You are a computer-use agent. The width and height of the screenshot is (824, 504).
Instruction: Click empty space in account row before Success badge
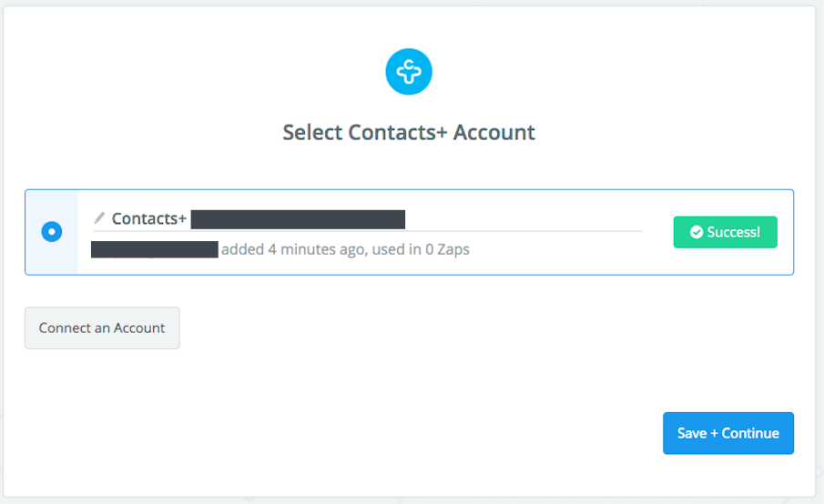tap(565, 255)
